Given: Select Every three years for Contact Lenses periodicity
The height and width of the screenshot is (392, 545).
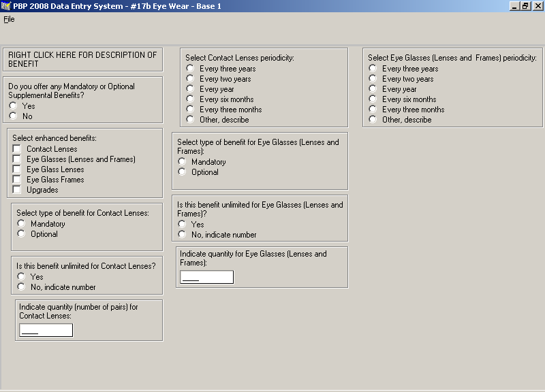Looking at the screenshot, I should tap(190, 68).
